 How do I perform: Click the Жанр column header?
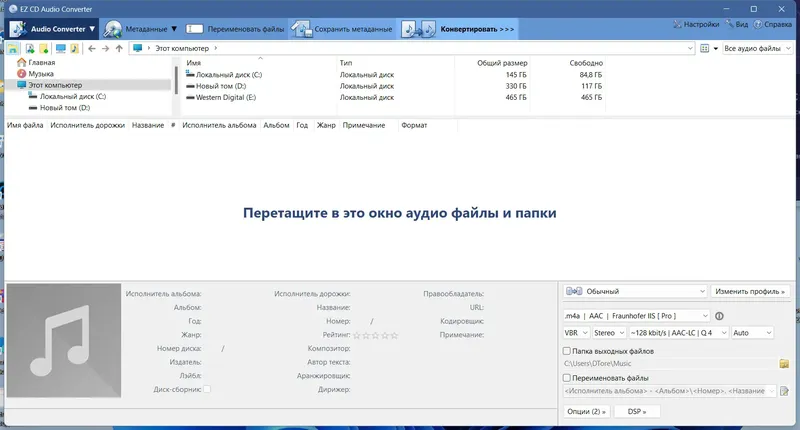[326, 125]
